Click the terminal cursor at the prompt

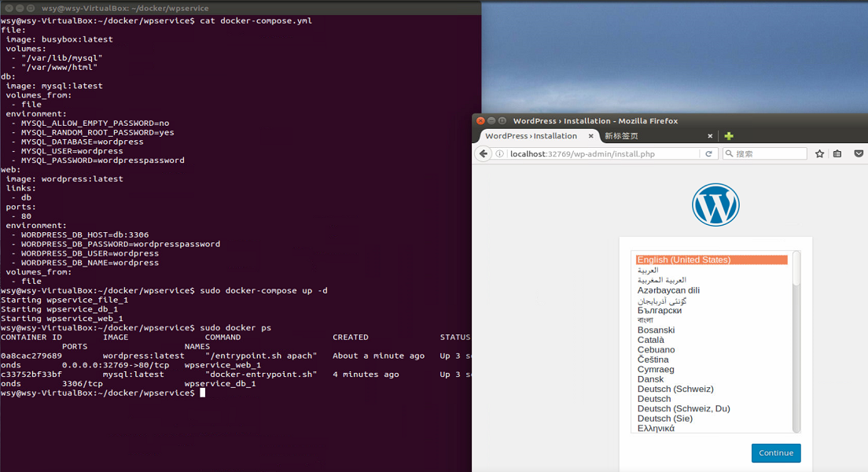(x=203, y=393)
